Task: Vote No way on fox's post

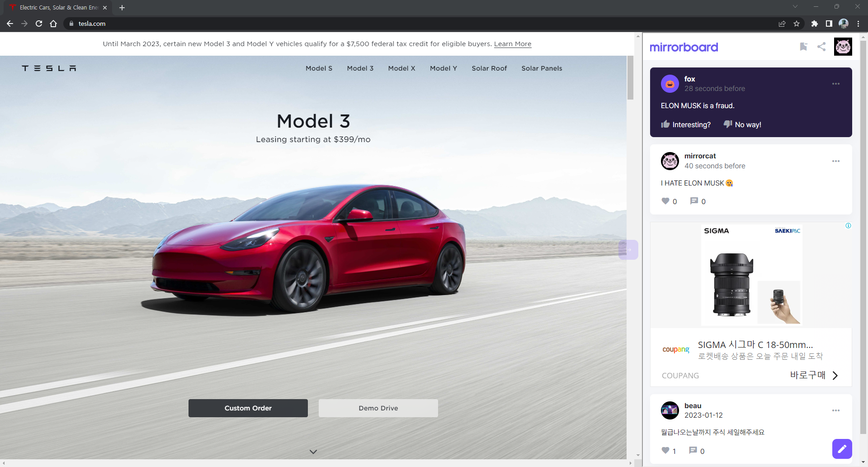Action: [x=742, y=124]
